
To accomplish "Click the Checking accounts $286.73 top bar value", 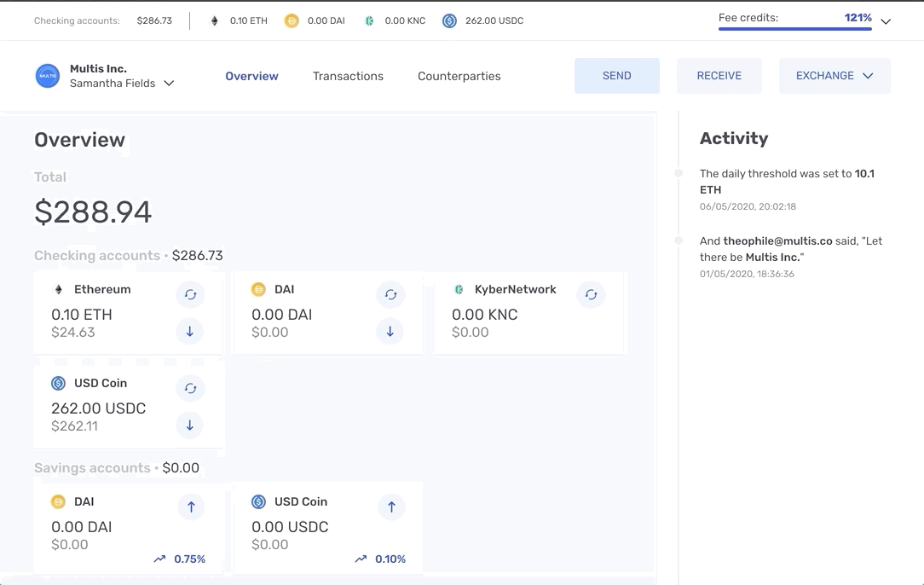I will point(154,20).
